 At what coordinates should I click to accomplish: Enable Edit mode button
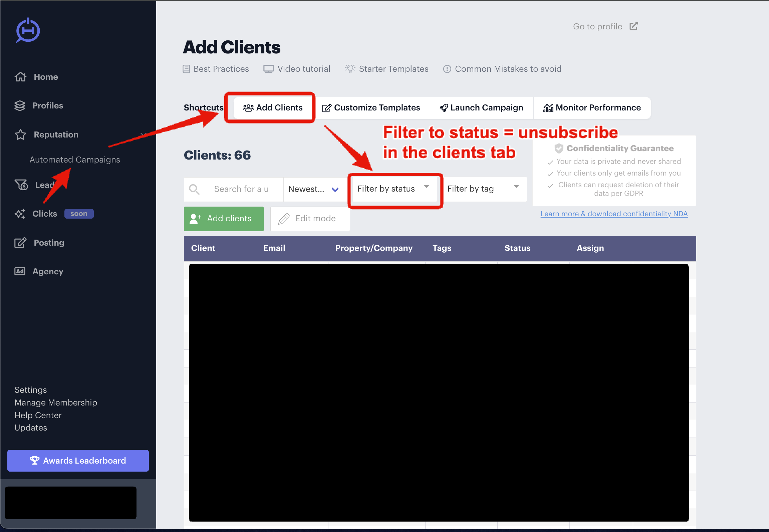coord(310,219)
